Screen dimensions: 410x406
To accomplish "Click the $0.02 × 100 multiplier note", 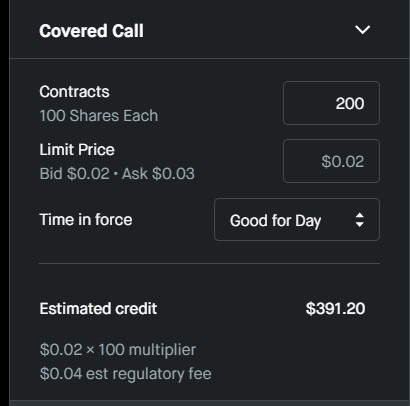I will tap(118, 350).
